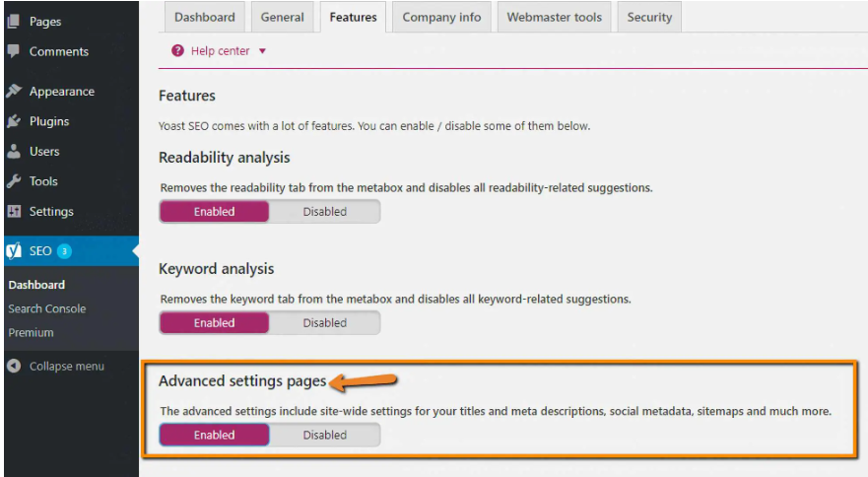
Task: Set Keyword analysis to Disabled
Action: coord(324,323)
